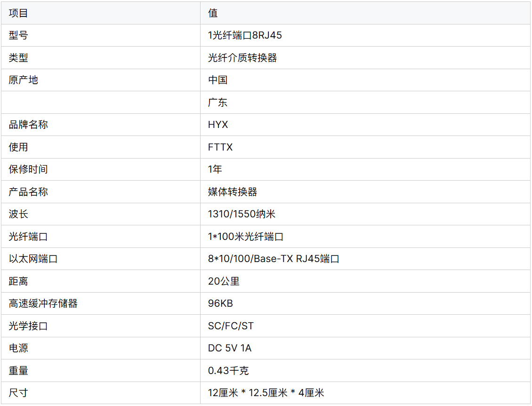Select the HYX brand name value
This screenshot has width=532, height=406.
click(218, 125)
